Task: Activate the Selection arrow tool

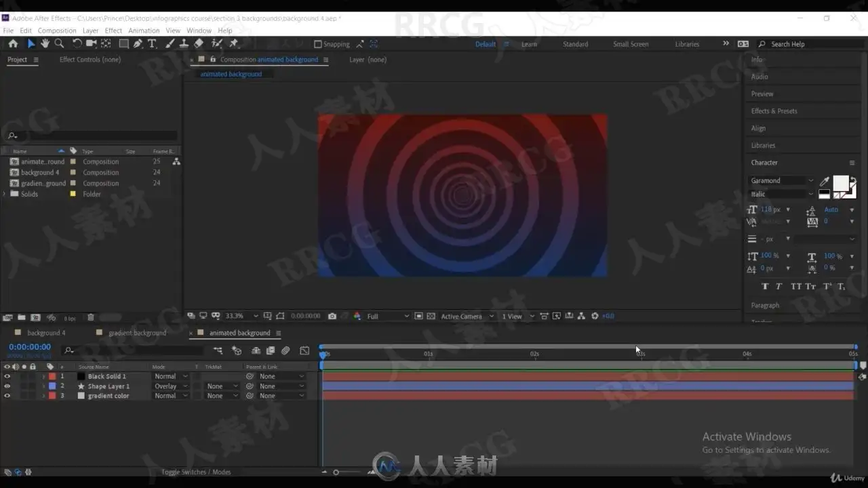Action: point(31,43)
